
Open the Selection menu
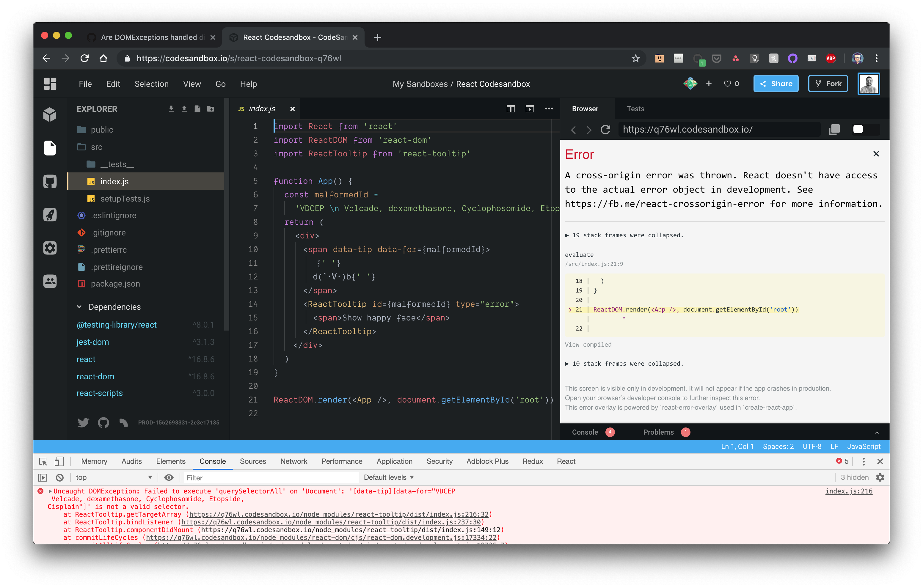(x=151, y=84)
